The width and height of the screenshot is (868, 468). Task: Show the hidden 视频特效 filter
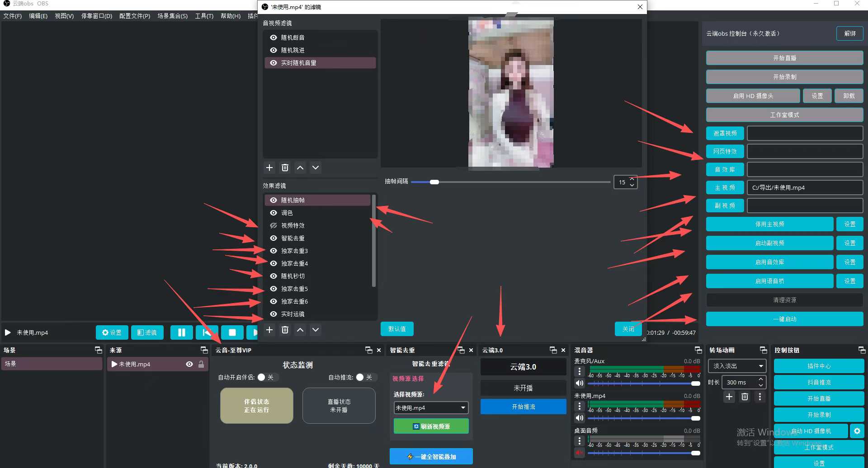(273, 225)
